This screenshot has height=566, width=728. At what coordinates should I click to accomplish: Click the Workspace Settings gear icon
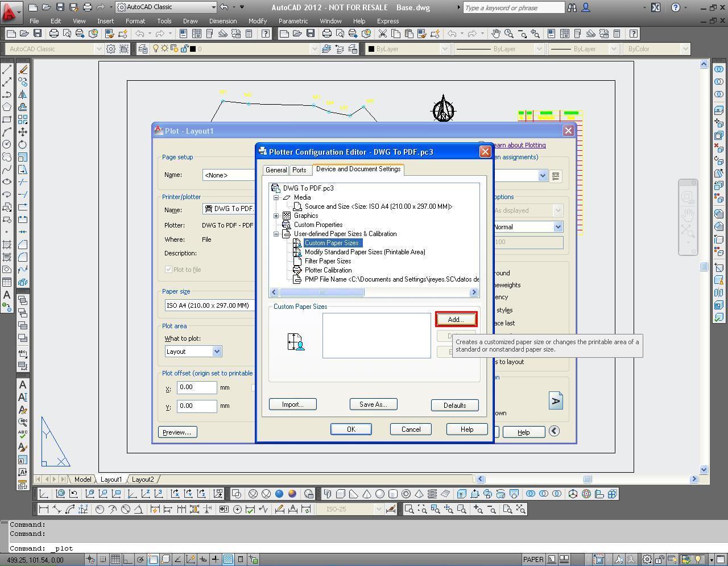[x=111, y=49]
